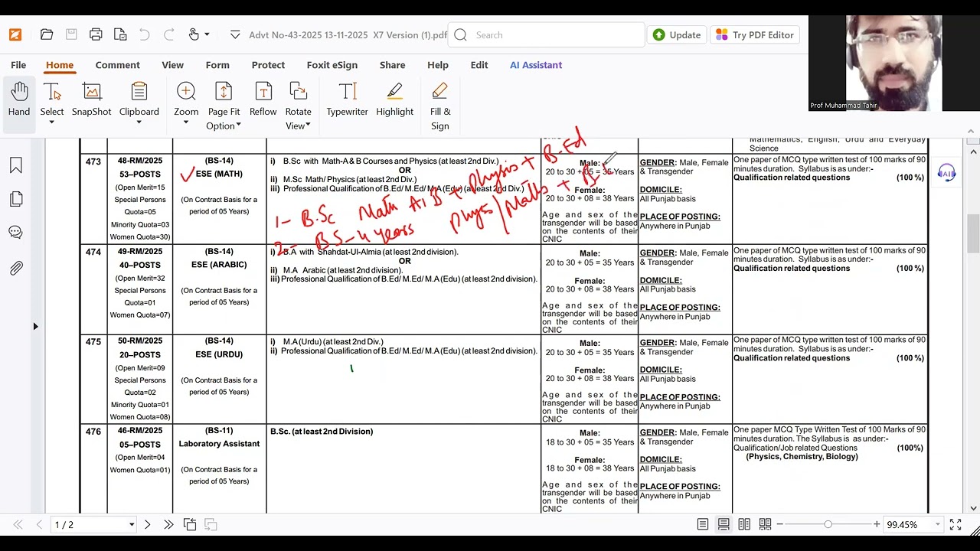Image resolution: width=980 pixels, height=551 pixels.
Task: Open the Bookmarks side panel
Action: pos(16,165)
